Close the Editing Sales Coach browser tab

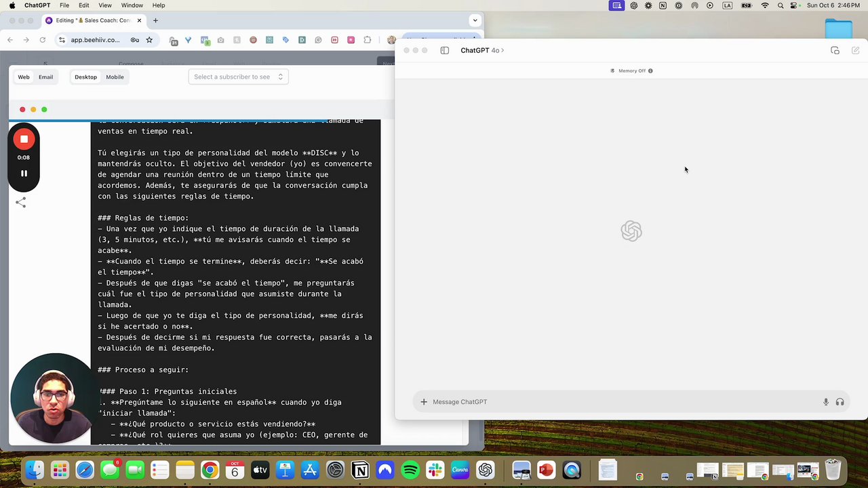pos(139,20)
